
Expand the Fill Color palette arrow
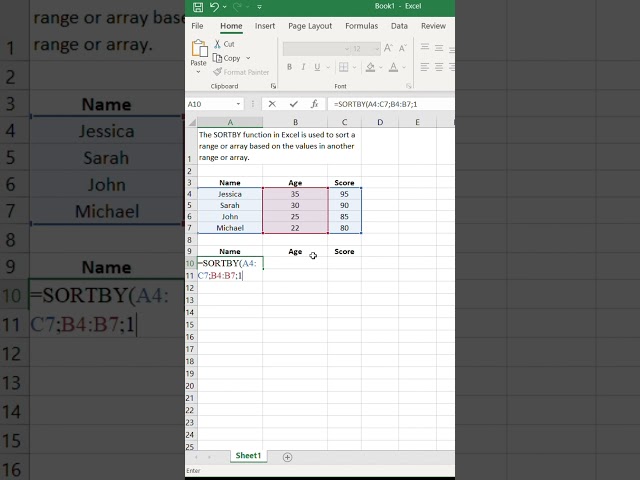(x=381, y=67)
